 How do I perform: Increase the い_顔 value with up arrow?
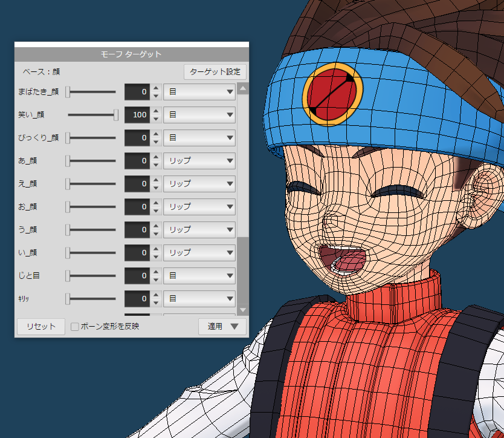tap(156, 249)
